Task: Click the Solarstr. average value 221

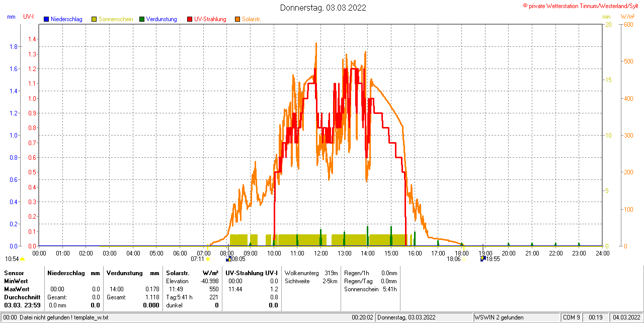Action: point(214,297)
